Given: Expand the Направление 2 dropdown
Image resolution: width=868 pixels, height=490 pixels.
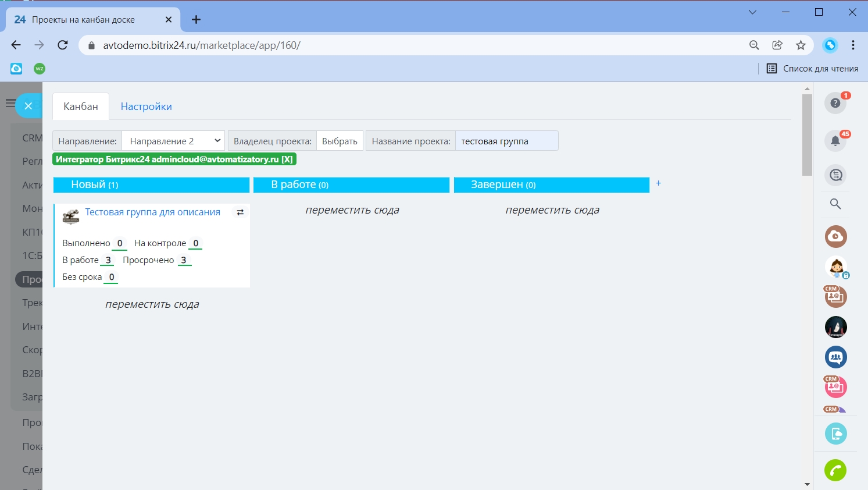Looking at the screenshot, I should [173, 141].
